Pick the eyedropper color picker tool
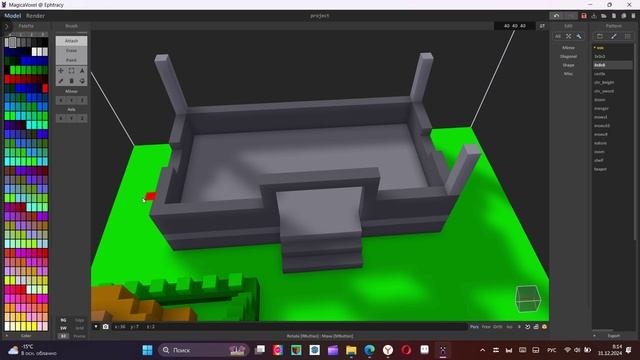640x360 pixels. click(x=61, y=81)
